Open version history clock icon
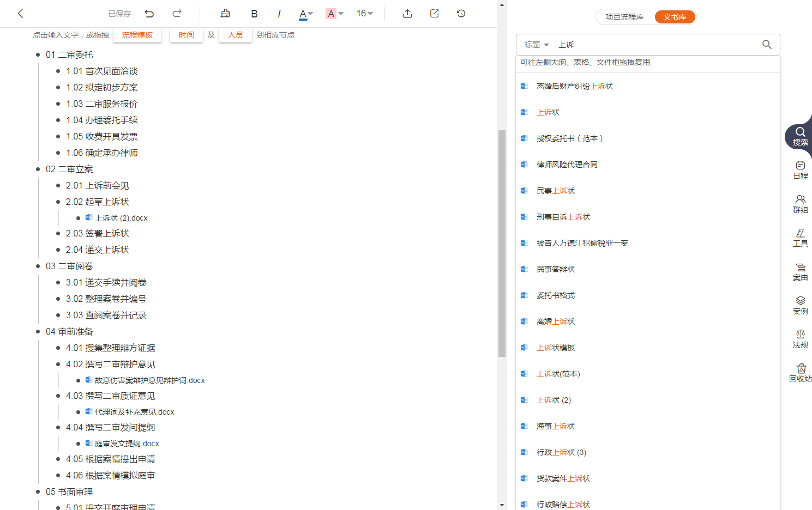The height and width of the screenshot is (510, 812). click(461, 14)
